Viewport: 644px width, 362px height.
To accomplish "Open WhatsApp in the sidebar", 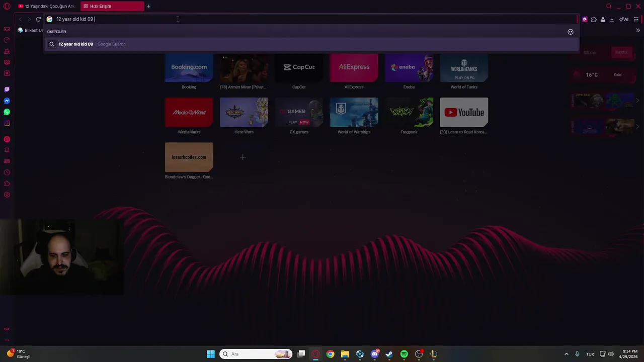I will (7, 112).
